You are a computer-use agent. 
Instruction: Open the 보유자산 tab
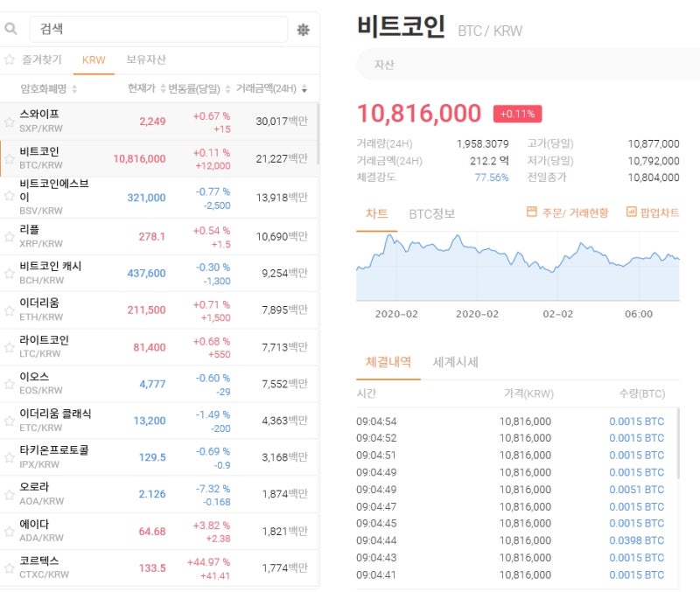(146, 59)
